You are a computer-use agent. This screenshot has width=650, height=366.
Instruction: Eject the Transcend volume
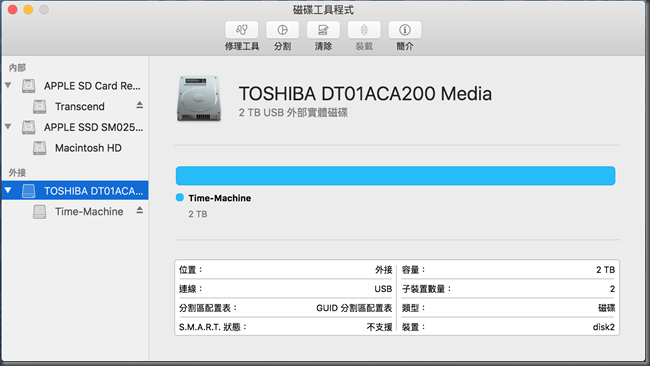click(x=140, y=105)
